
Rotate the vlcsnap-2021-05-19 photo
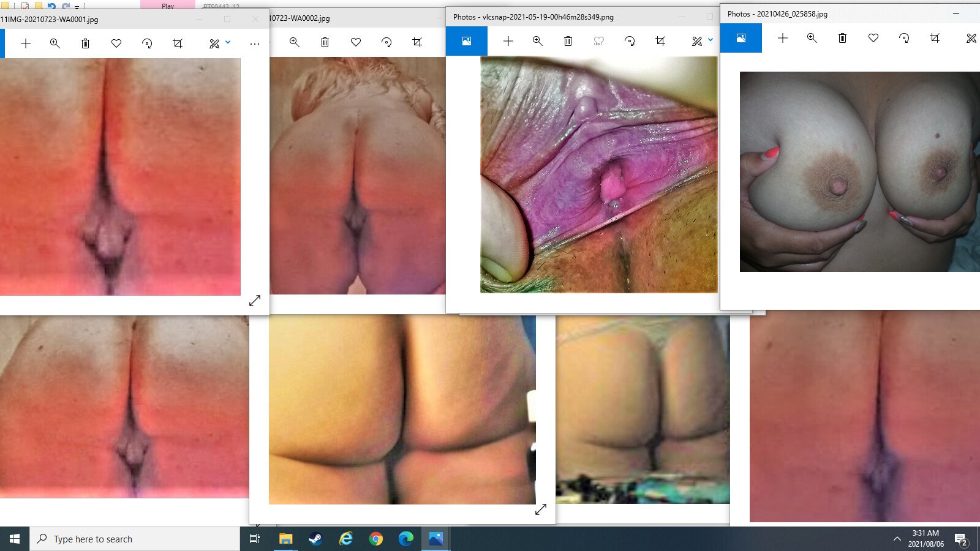629,41
